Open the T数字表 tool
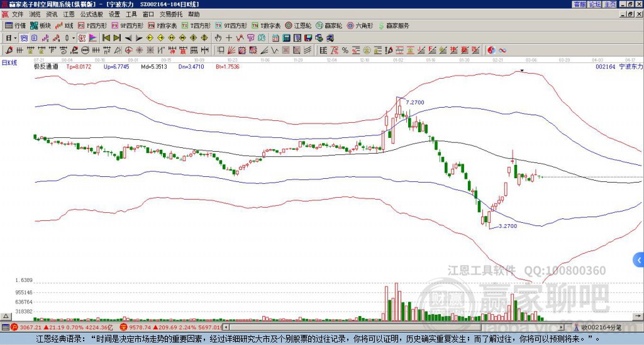Screen dimensions: 644x345 coord(266,25)
